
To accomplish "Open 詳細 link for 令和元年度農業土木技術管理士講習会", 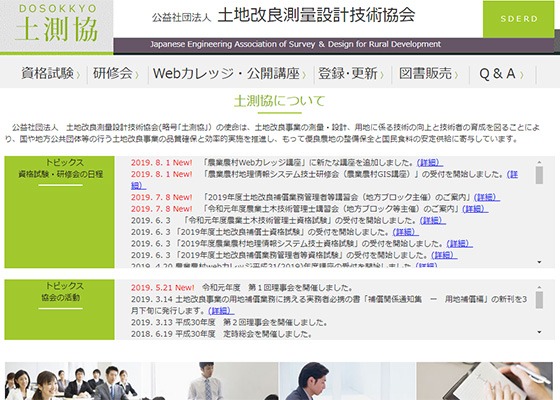I will click(475, 209).
